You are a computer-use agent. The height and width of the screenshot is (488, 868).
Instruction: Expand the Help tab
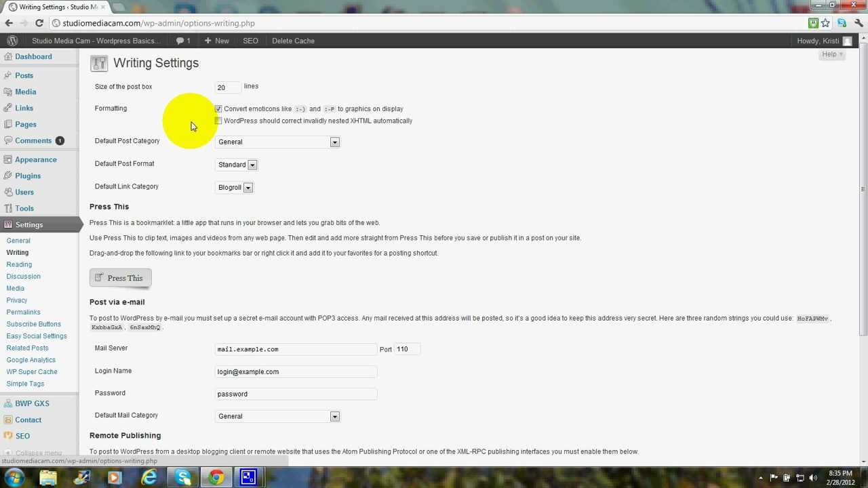coord(831,54)
